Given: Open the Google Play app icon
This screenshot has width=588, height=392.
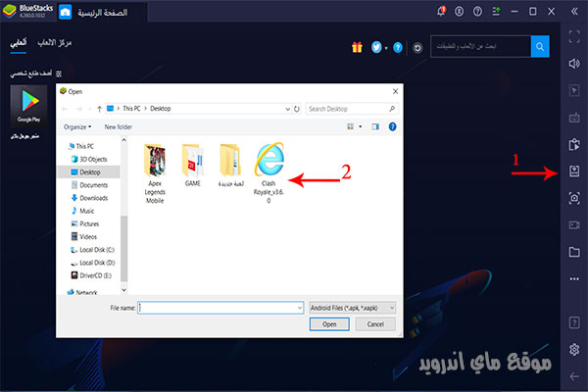Looking at the screenshot, I should [28, 107].
